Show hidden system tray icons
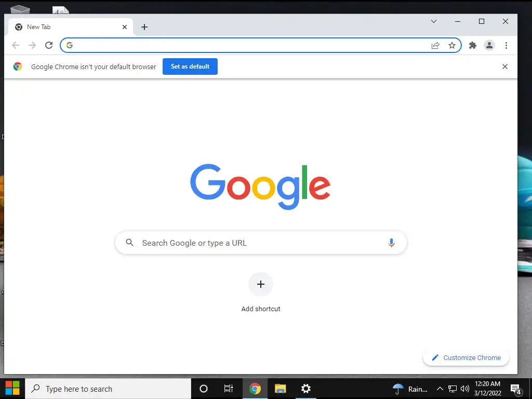 440,389
